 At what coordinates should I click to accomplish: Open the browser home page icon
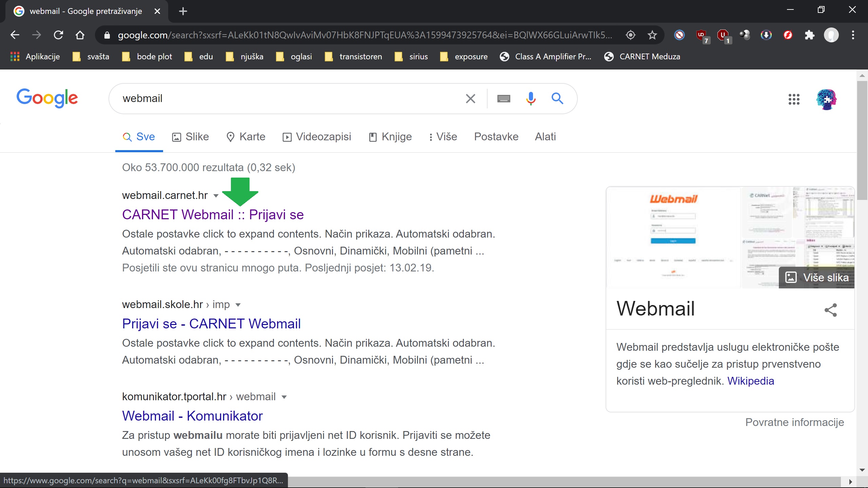pos(80,35)
